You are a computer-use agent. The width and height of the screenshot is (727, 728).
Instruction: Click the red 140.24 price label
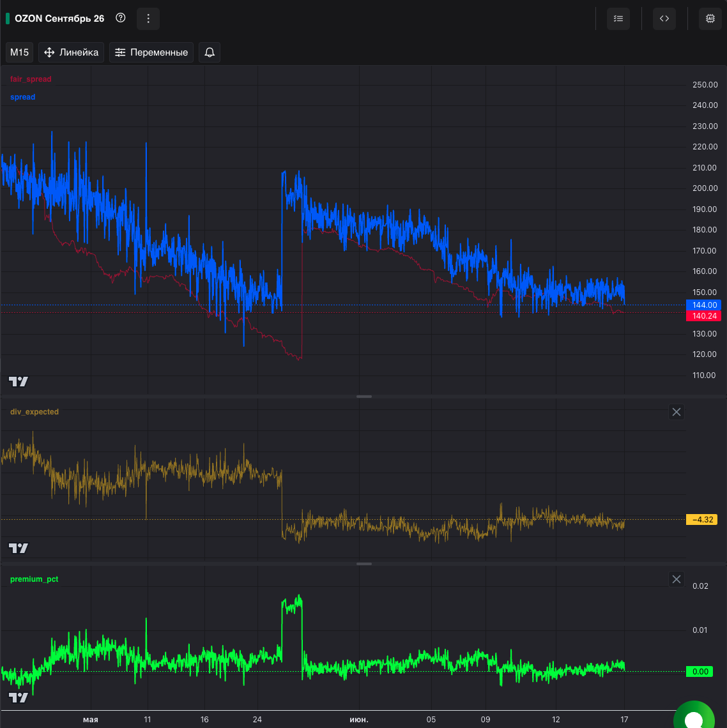pyautogui.click(x=704, y=316)
